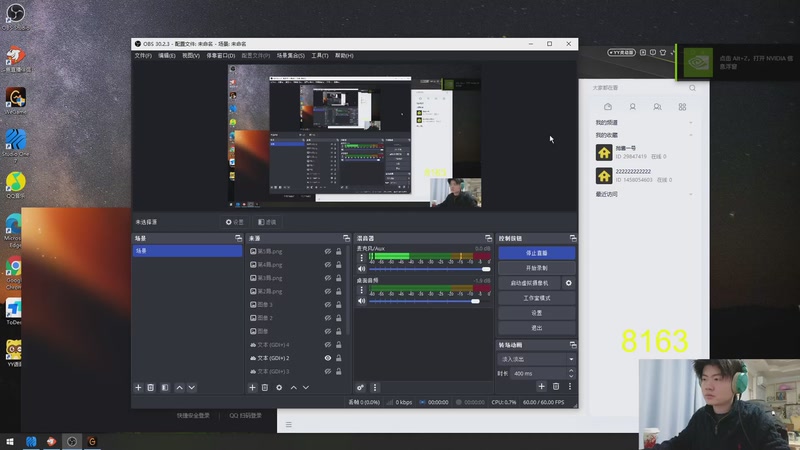The image size is (800, 450).
Task: Unlock the 图像 2 source
Action: (x=338, y=318)
